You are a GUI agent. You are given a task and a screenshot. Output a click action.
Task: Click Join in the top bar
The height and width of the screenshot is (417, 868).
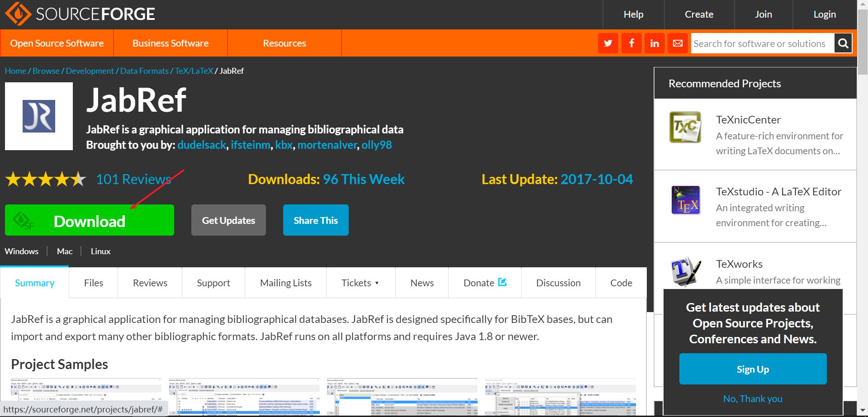pyautogui.click(x=764, y=14)
